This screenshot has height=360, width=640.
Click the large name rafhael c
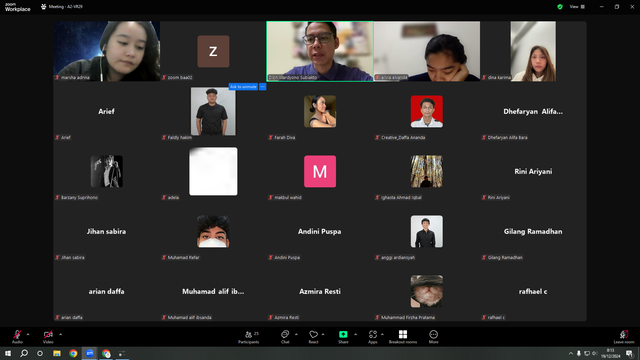click(x=533, y=291)
